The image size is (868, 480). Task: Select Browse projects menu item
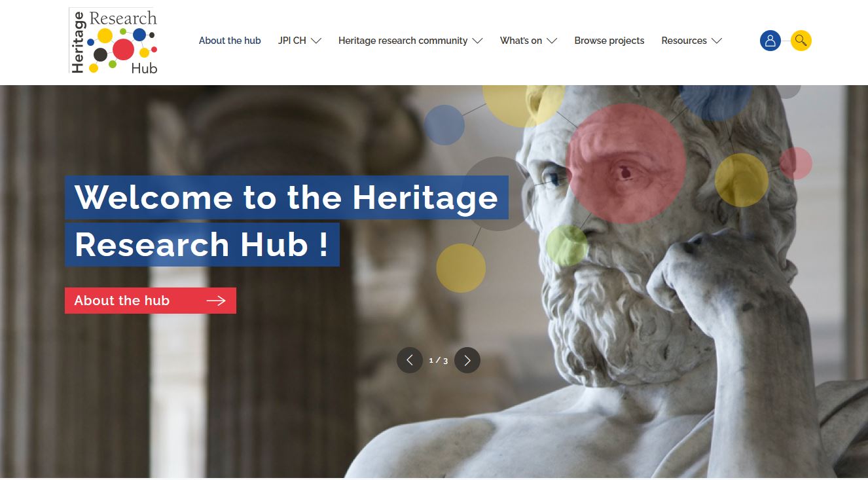coord(609,41)
